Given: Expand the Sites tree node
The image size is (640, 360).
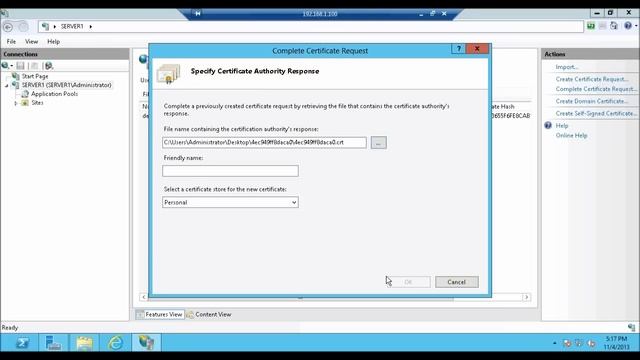Looking at the screenshot, I should (x=16, y=103).
